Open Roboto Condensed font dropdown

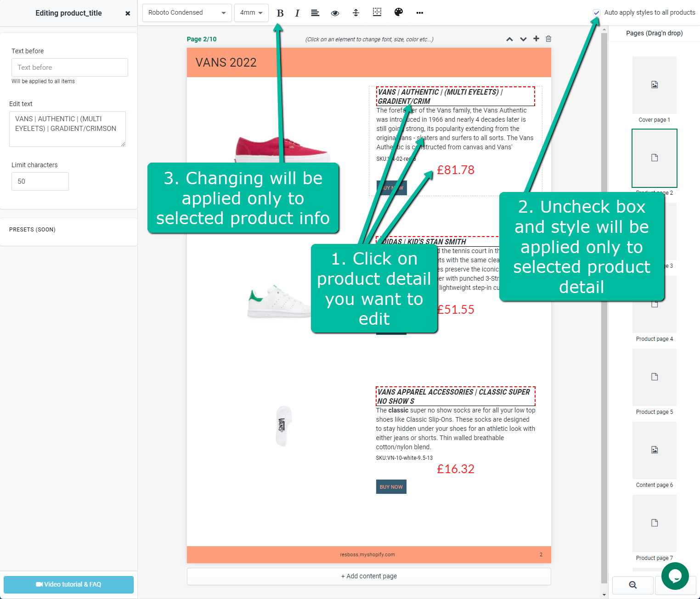point(187,13)
